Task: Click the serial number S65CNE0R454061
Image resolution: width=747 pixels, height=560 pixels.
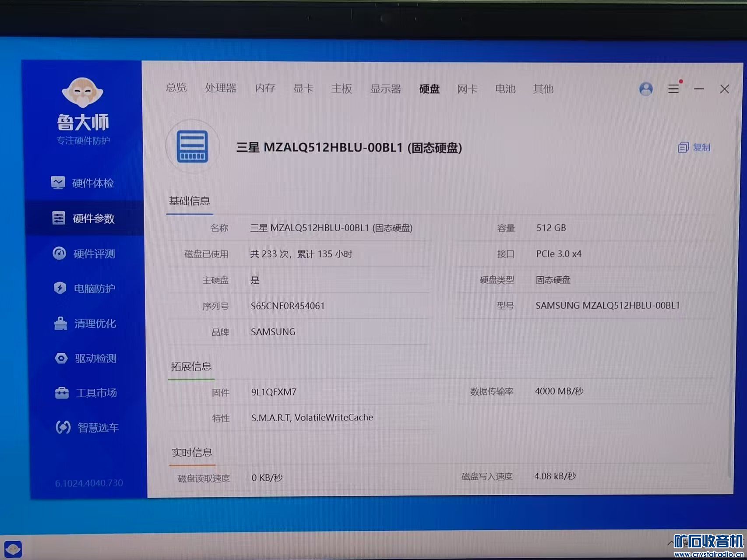Action: 288,306
